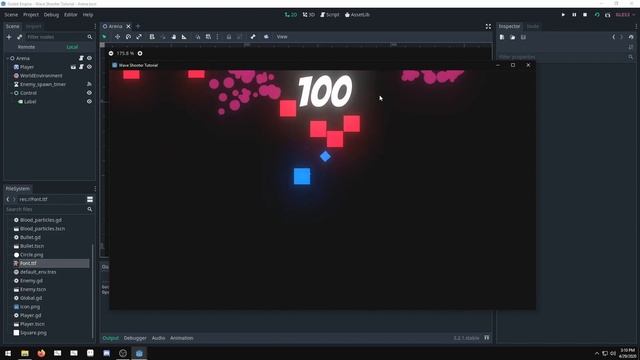Play the project

point(563,15)
